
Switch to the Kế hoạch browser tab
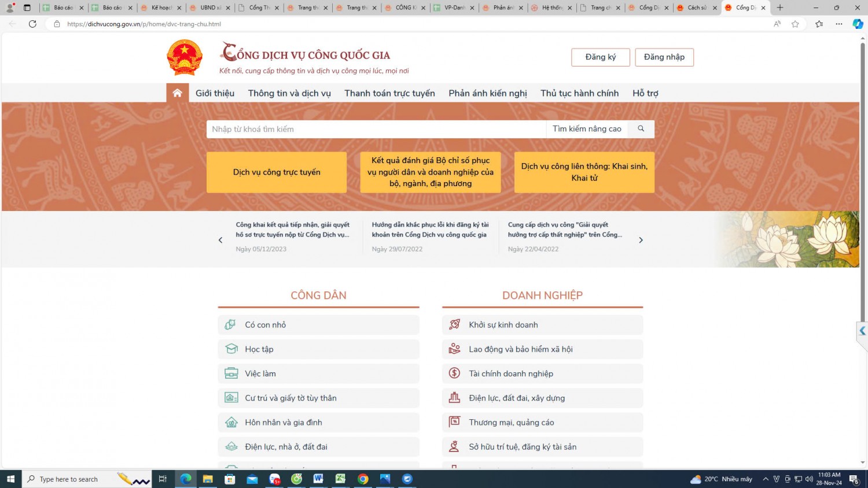click(x=161, y=8)
